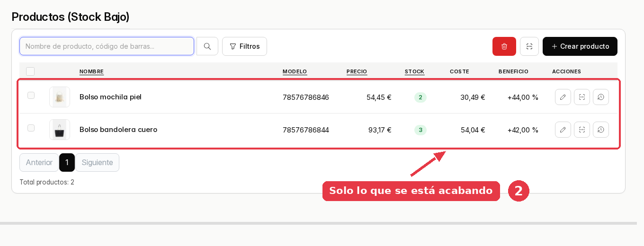Click the ACCIONES column header
The width and height of the screenshot is (644, 246).
(x=566, y=71)
